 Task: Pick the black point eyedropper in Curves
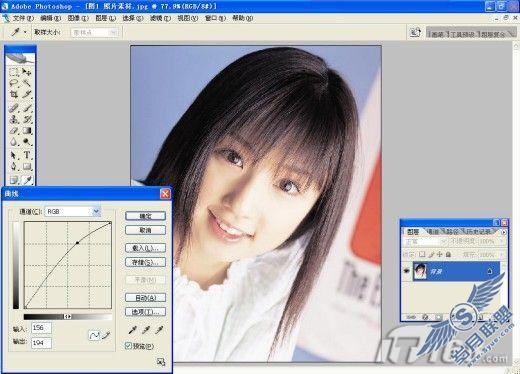pyautogui.click(x=132, y=330)
